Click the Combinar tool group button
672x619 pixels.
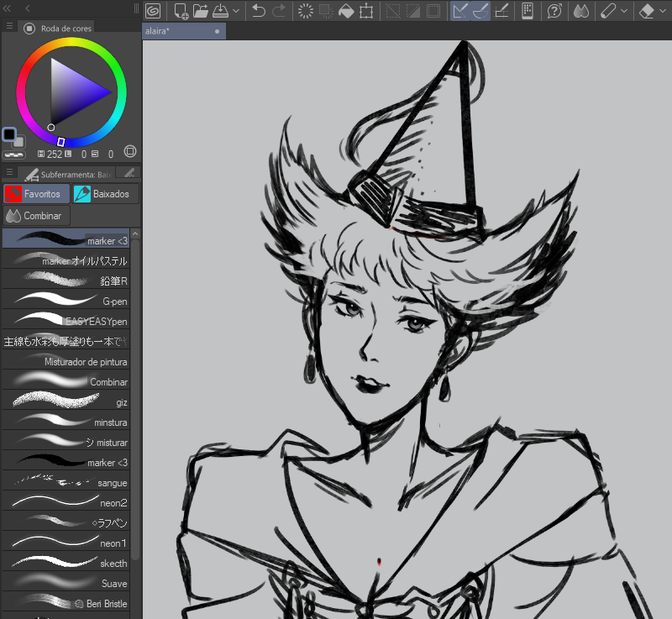pyautogui.click(x=36, y=216)
